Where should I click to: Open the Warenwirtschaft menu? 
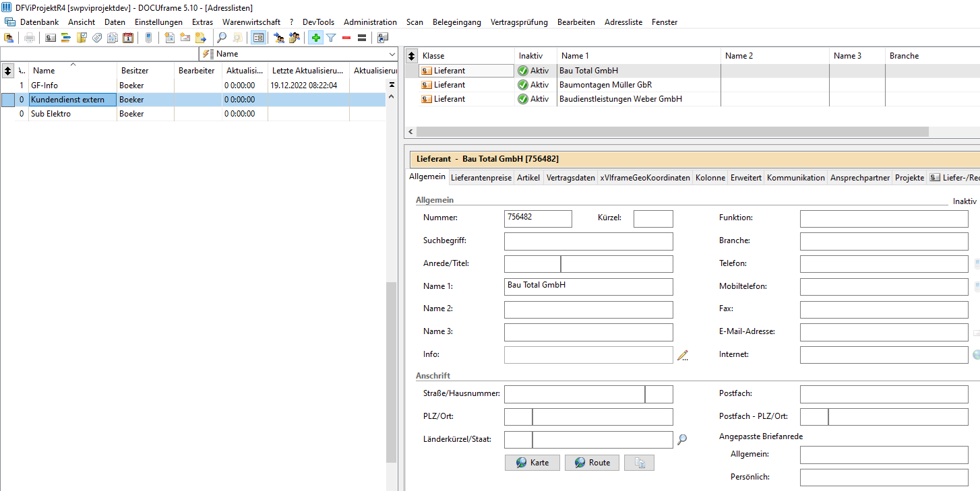coord(251,22)
